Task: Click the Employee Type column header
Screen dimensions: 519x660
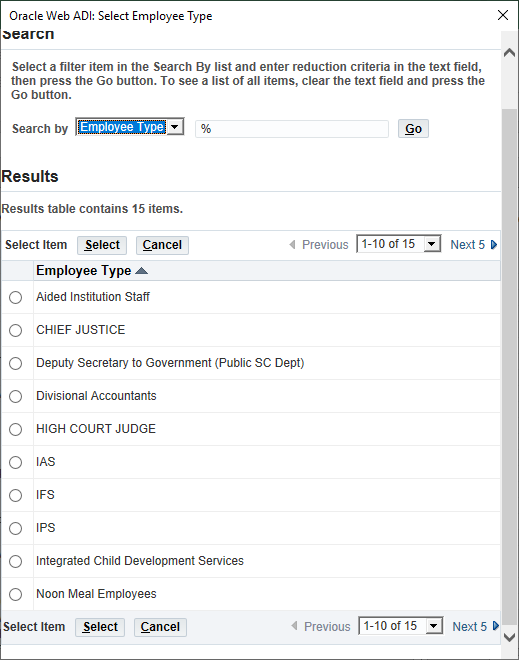Action: (83, 271)
